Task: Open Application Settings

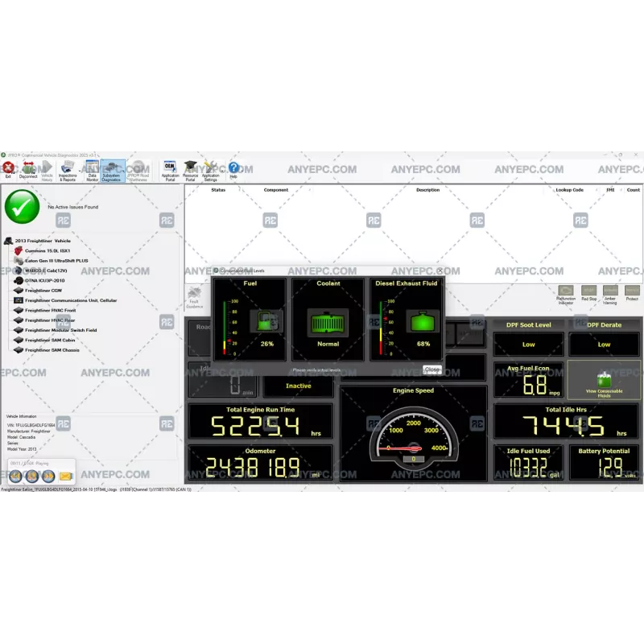Action: click(211, 170)
